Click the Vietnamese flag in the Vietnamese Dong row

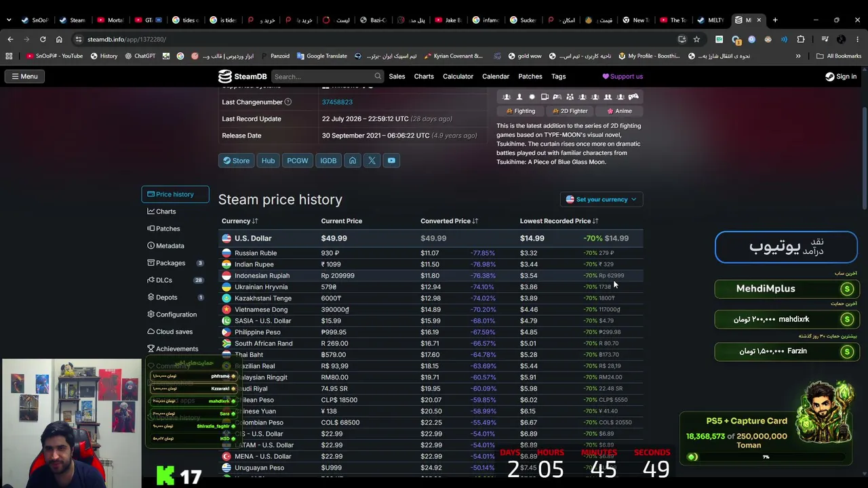226,310
